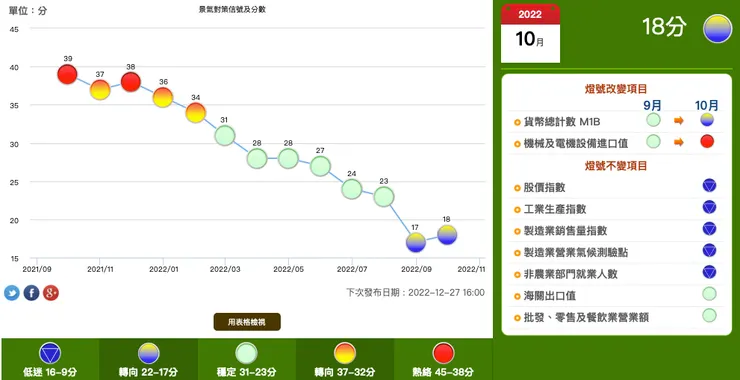This screenshot has height=380, width=740.
Task: Click the 下次發布日期 2022-12-27 text
Action: coord(415,292)
